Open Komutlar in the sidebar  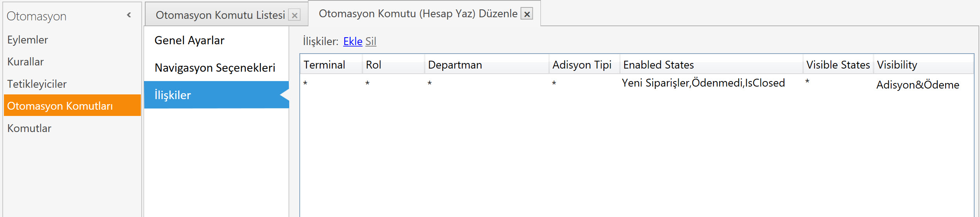pos(29,128)
